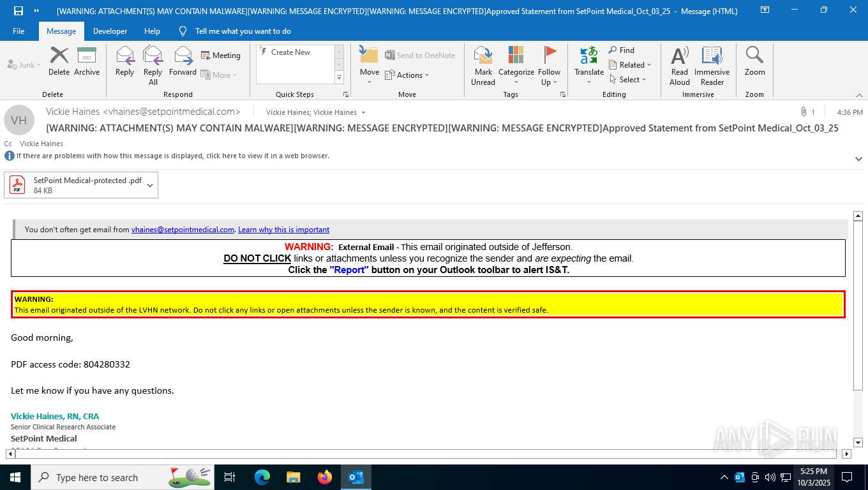
Task: Launch Firefox from the taskbar
Action: pyautogui.click(x=325, y=477)
